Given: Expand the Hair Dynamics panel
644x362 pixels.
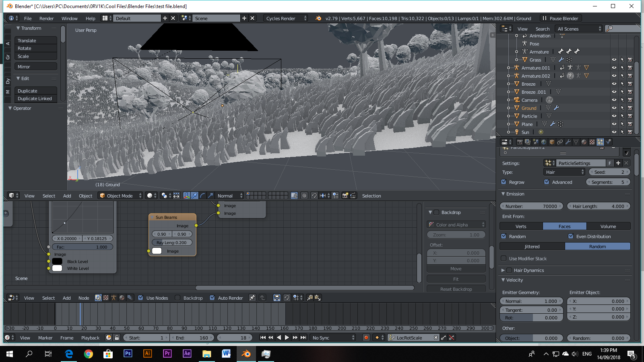Looking at the screenshot, I should (503, 270).
